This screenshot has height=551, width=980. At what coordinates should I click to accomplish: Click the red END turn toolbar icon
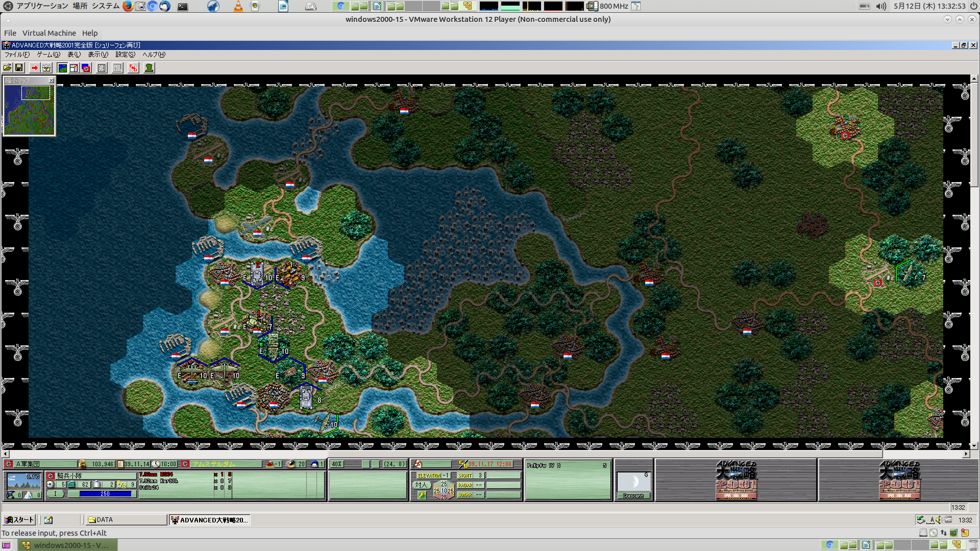(x=133, y=68)
